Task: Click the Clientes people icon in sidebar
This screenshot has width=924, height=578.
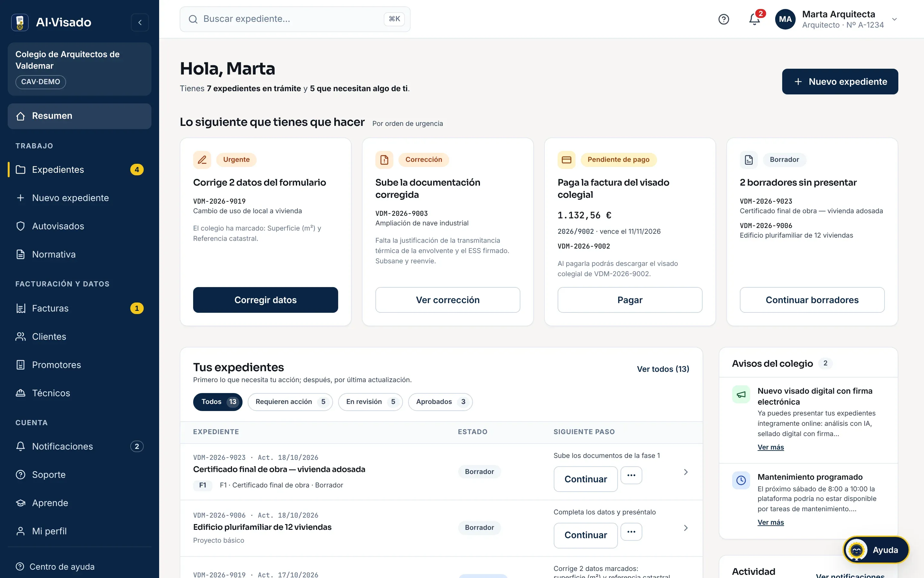Action: coord(21,337)
